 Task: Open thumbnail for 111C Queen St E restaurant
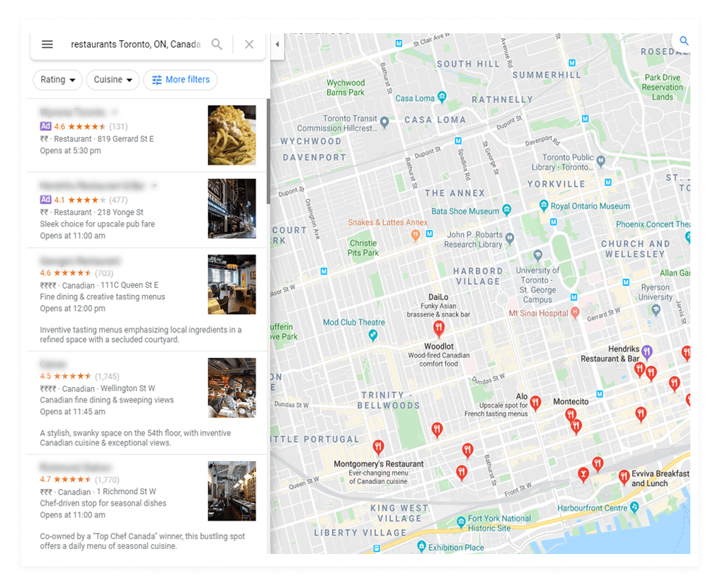click(232, 284)
